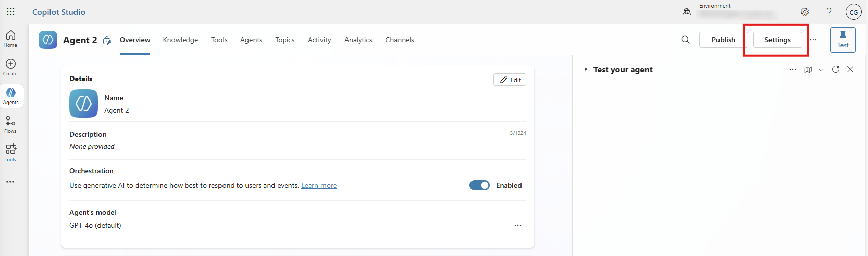
Task: Click the Agent 2 header title
Action: 80,40
